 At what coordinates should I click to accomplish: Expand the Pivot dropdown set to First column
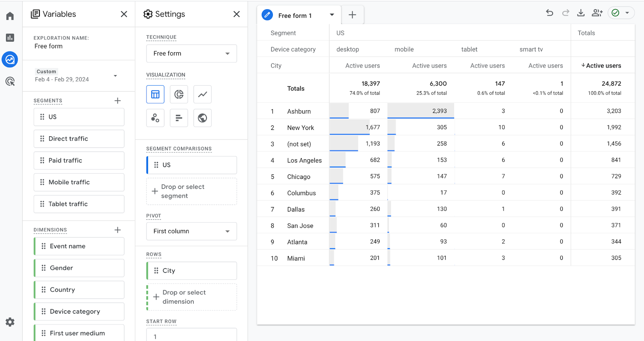(191, 231)
